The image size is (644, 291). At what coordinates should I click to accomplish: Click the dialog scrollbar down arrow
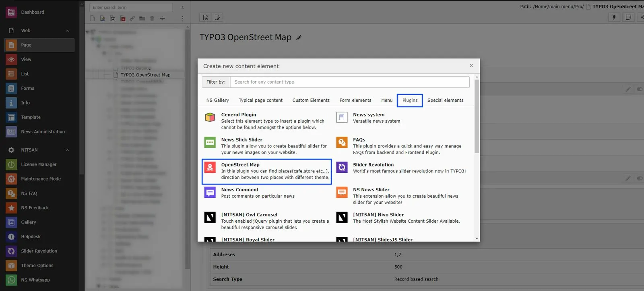(477, 239)
